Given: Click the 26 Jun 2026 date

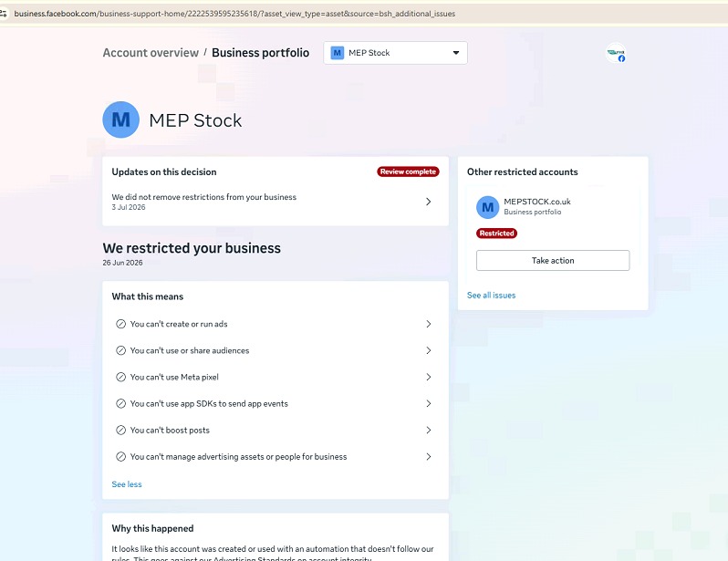Looking at the screenshot, I should click(x=122, y=263).
